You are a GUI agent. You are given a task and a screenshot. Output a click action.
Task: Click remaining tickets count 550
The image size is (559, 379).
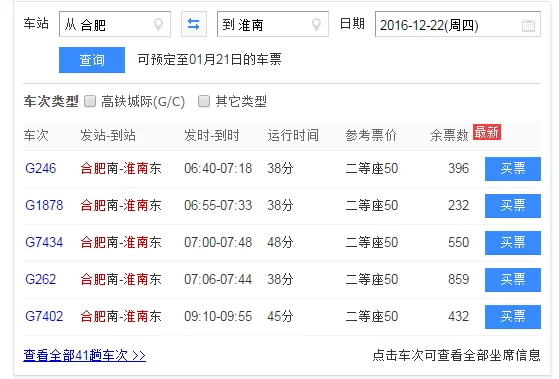458,242
